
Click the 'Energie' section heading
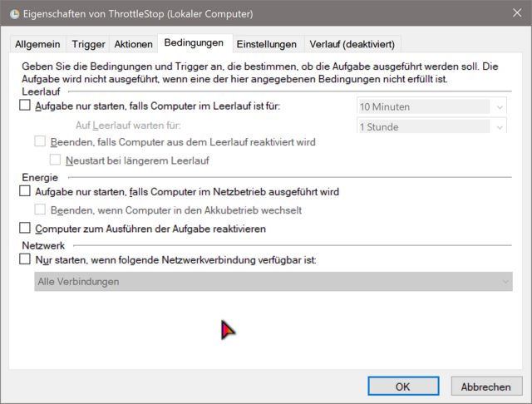click(x=40, y=177)
